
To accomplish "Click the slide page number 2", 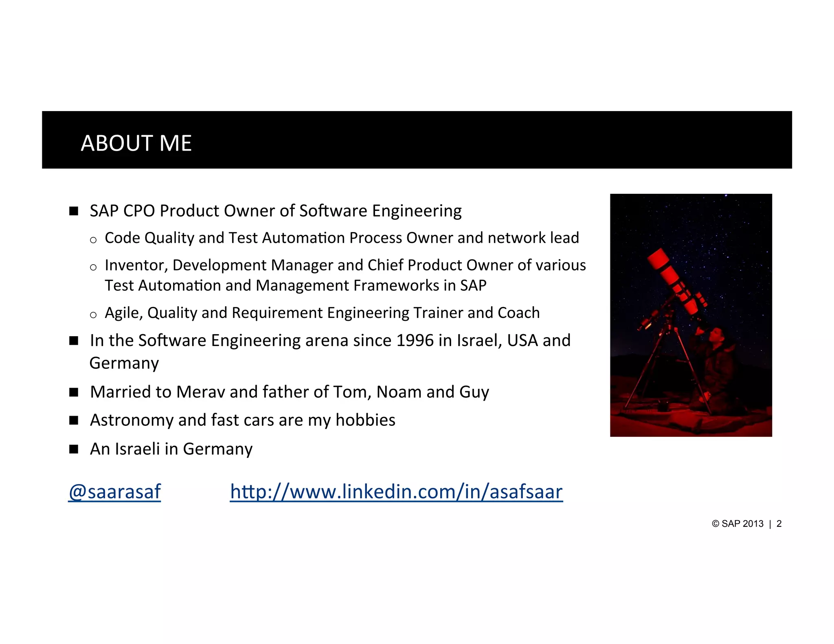I will pos(779,524).
